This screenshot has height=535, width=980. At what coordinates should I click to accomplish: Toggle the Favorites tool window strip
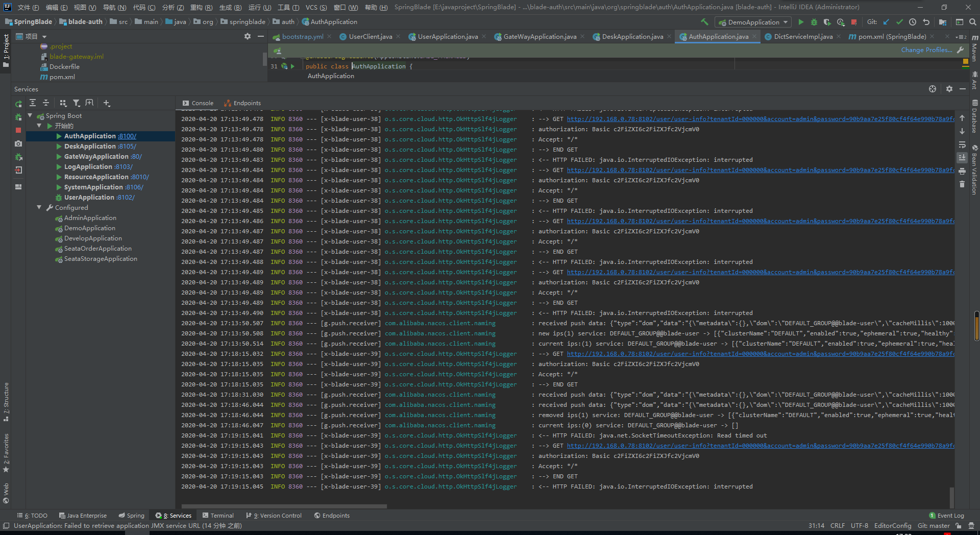pos(6,452)
